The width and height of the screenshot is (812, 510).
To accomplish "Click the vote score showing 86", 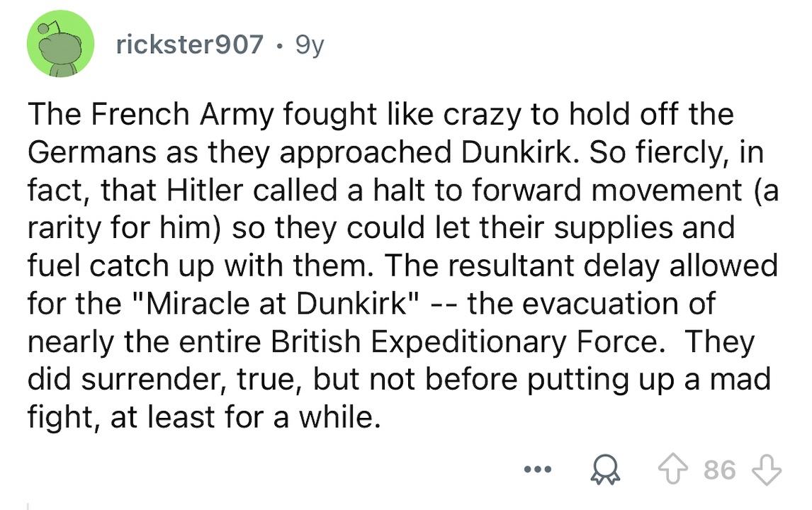I will 720,469.
